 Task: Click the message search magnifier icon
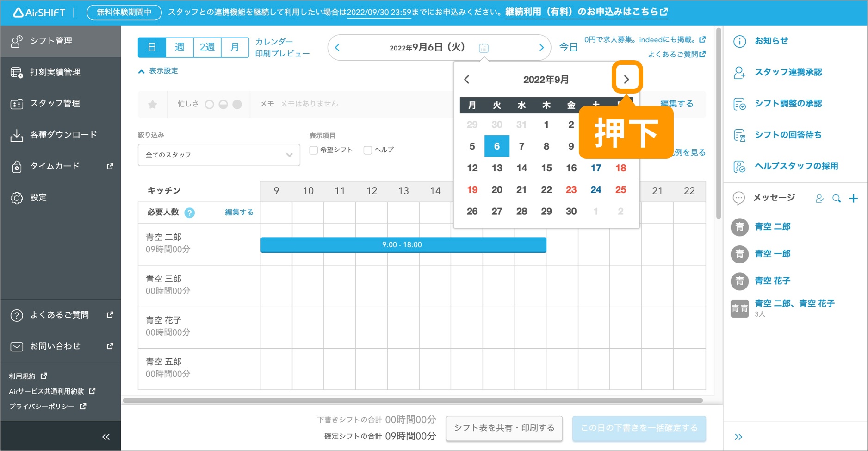coord(836,198)
